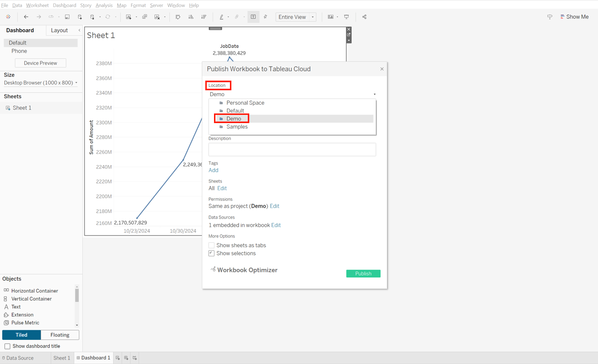Sort ascending using the toolbar icon

pos(191,17)
